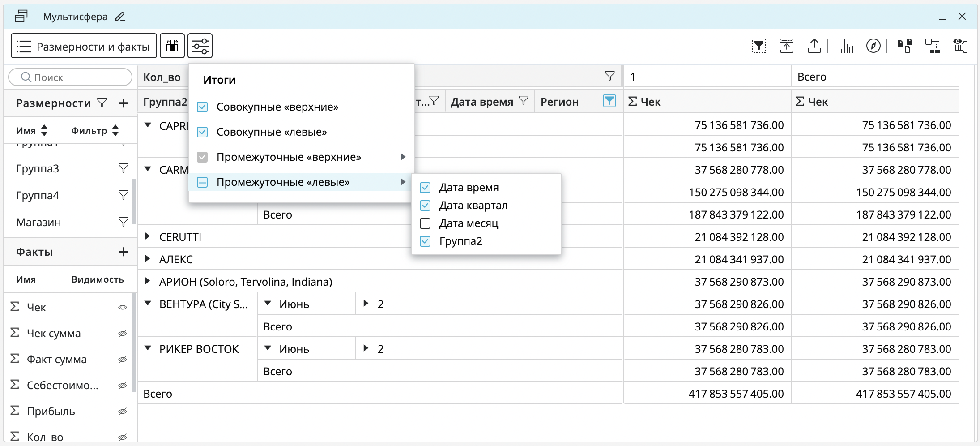The image size is (980, 446).
Task: Uncheck the Дата квартал checkbox
Action: [425, 206]
